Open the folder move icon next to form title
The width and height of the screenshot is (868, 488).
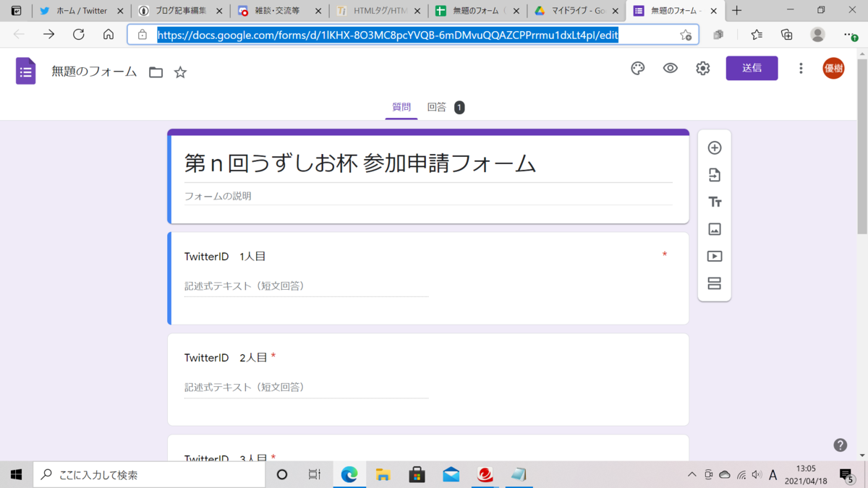point(156,72)
